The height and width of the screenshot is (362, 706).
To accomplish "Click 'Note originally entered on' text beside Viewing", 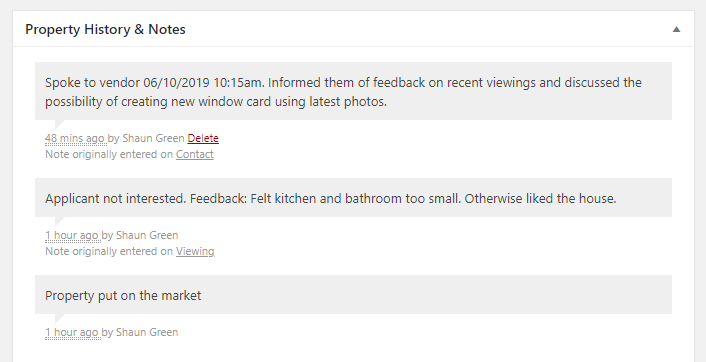I will click(109, 251).
